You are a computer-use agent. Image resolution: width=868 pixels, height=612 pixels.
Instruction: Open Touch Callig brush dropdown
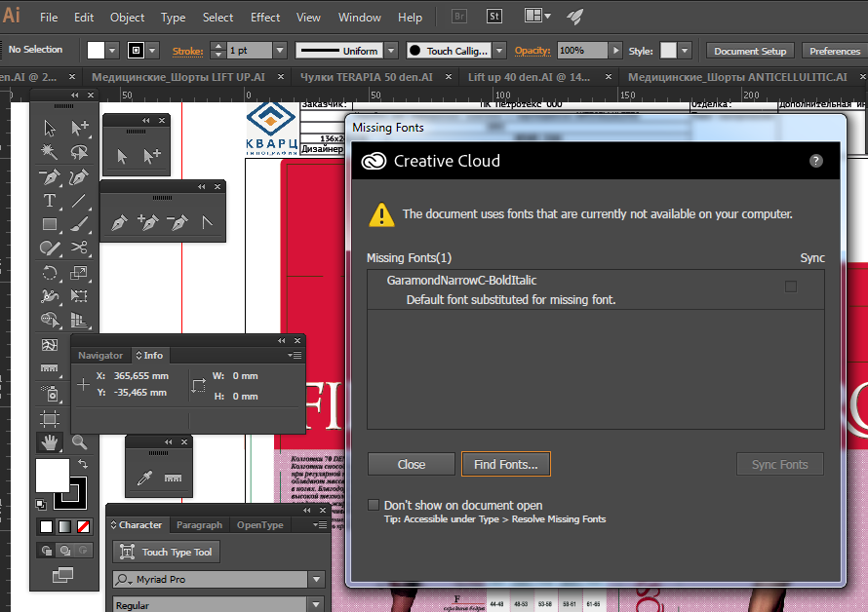point(500,51)
